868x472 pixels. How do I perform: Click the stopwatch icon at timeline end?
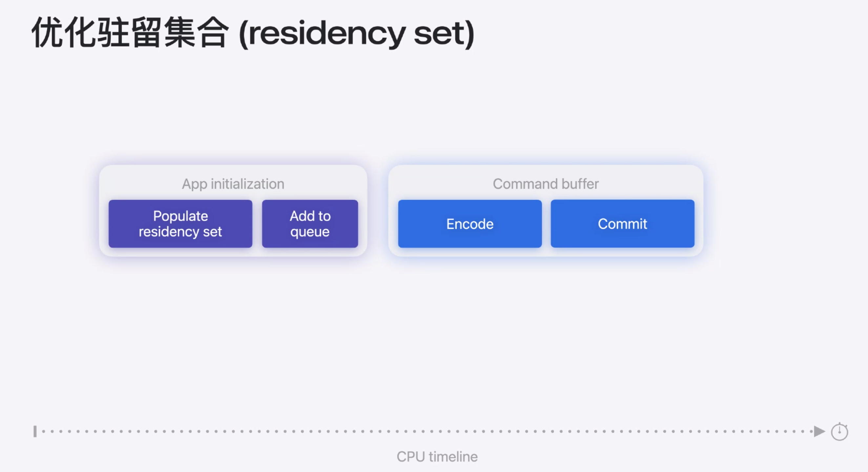[x=839, y=432]
